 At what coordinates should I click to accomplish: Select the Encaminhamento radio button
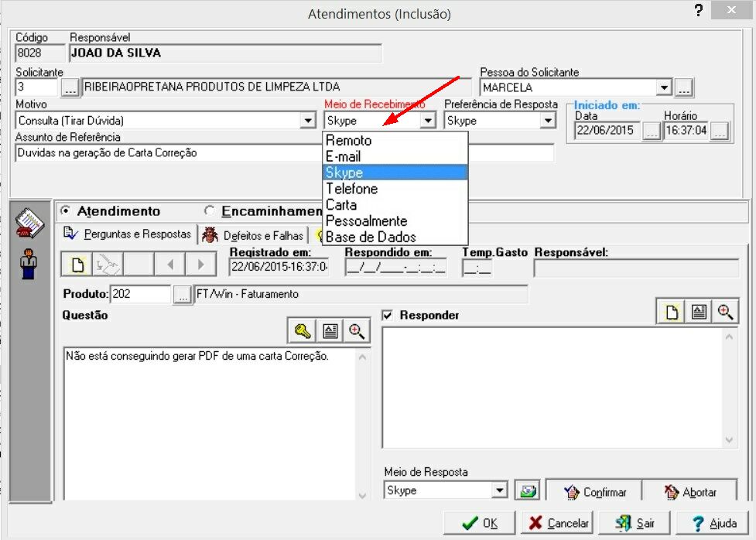point(209,210)
